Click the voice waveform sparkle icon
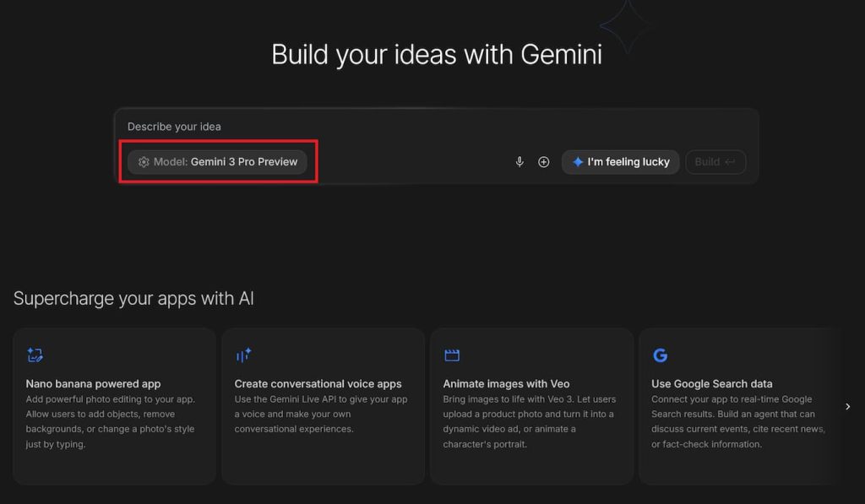This screenshot has width=865, height=504. pyautogui.click(x=243, y=355)
